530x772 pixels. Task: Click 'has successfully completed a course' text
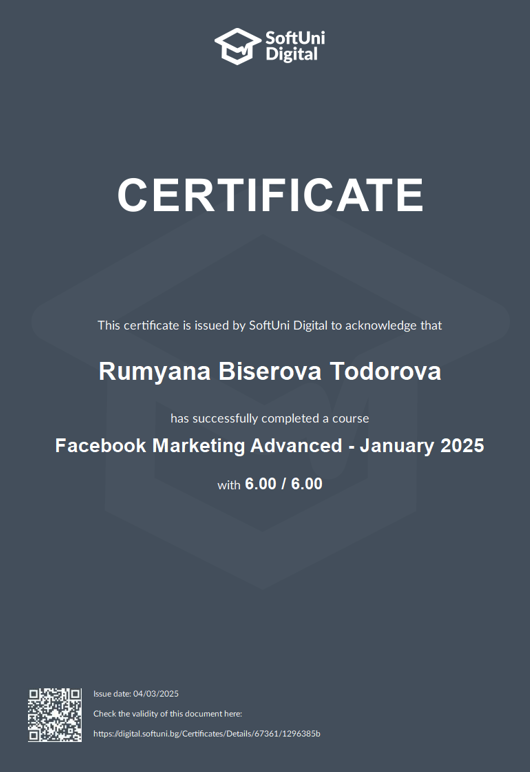pos(269,418)
